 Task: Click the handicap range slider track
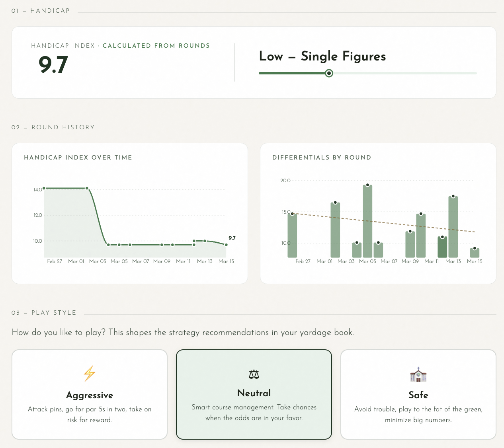point(398,73)
